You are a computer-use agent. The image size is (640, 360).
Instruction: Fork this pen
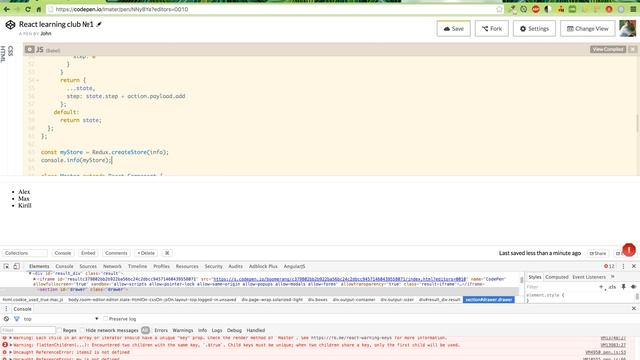click(492, 29)
